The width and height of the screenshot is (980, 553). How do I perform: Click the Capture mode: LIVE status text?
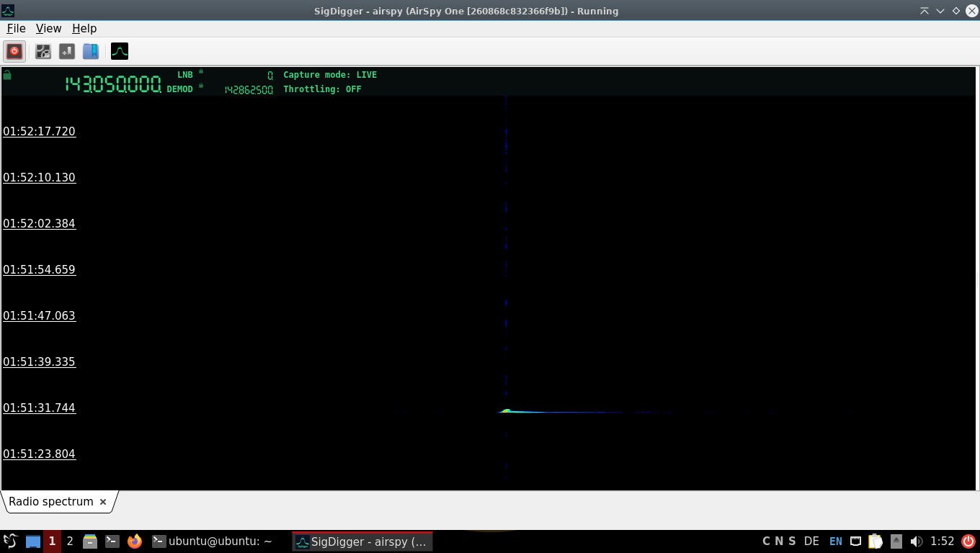click(x=330, y=75)
